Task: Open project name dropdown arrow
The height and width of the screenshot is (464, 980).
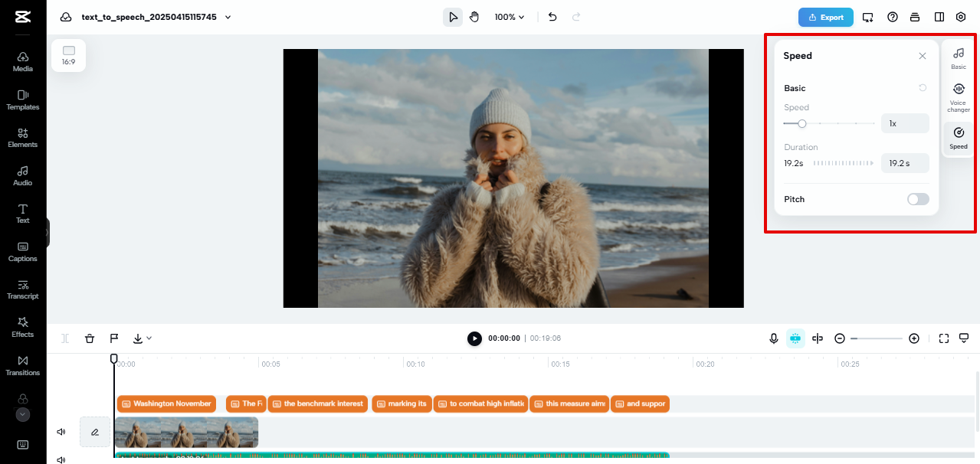Action: pos(228,17)
